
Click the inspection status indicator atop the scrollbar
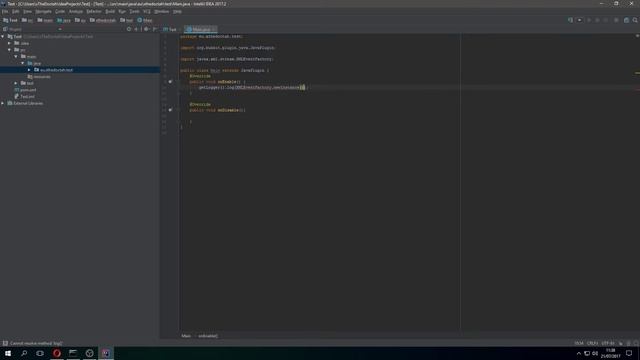637,36
